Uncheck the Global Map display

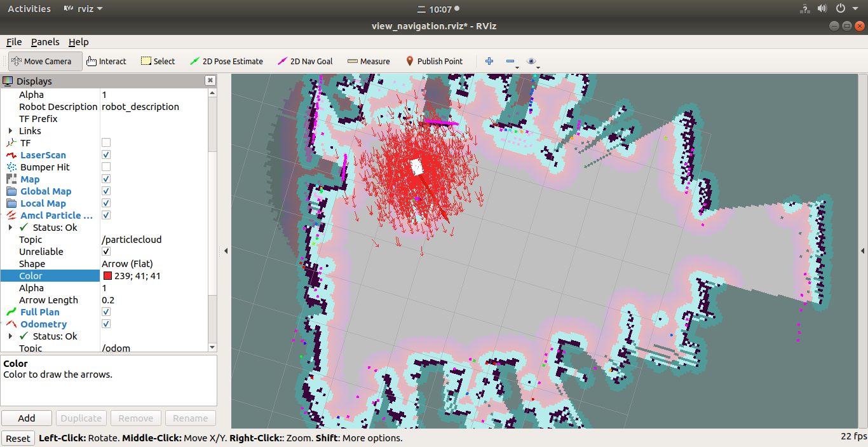[x=106, y=191]
